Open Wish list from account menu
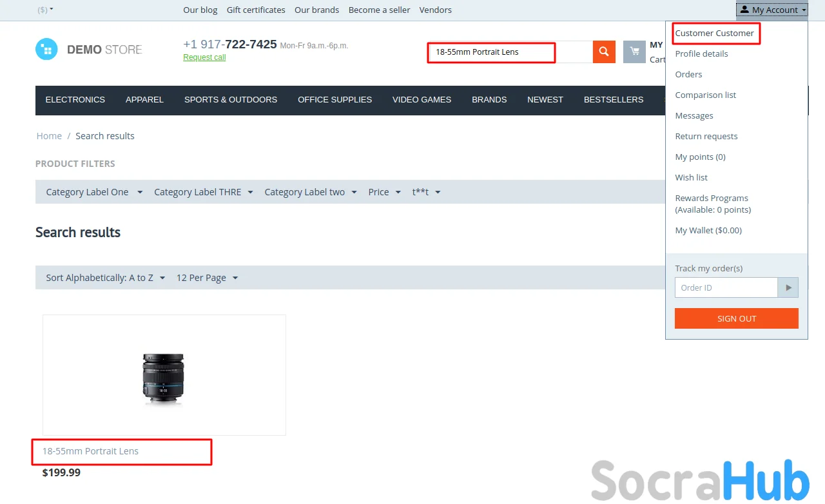The height and width of the screenshot is (504, 825). click(691, 177)
